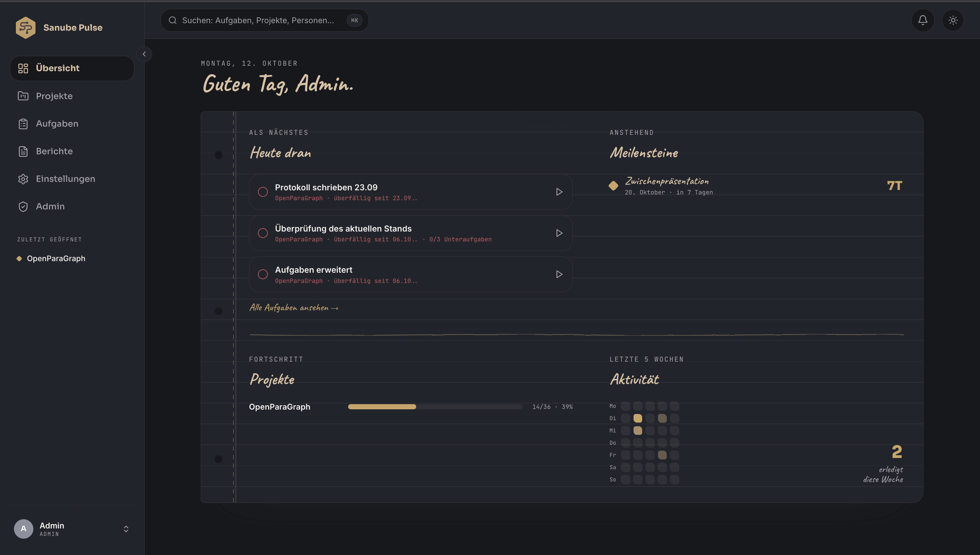
Task: Focus the Suchen search field
Action: click(264, 20)
